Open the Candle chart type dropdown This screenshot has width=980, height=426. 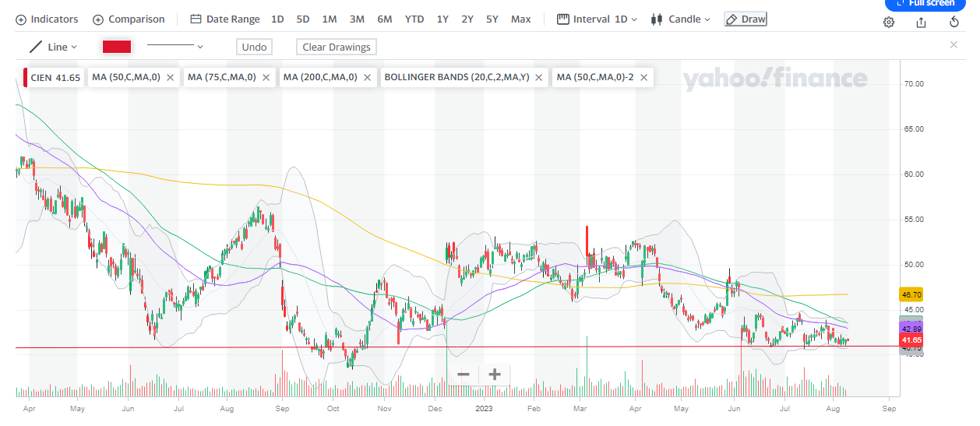[680, 19]
